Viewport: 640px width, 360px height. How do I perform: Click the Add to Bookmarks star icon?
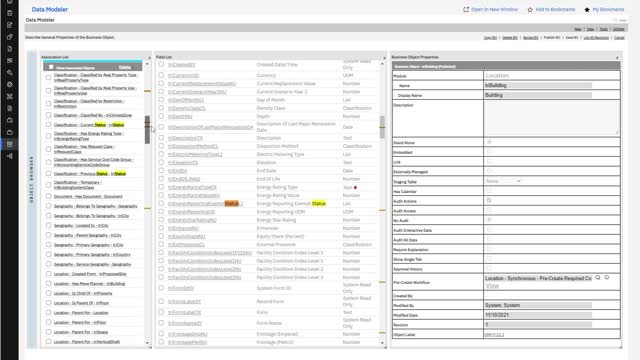tap(530, 9)
